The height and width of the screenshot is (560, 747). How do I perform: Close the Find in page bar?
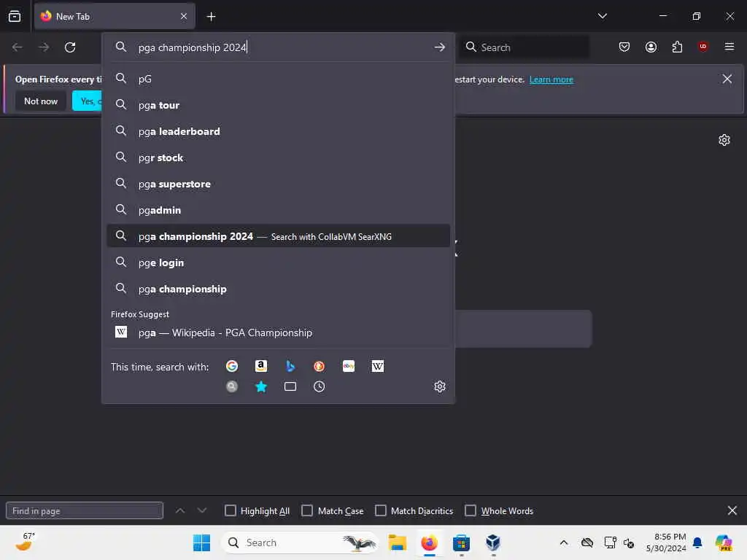(x=732, y=510)
